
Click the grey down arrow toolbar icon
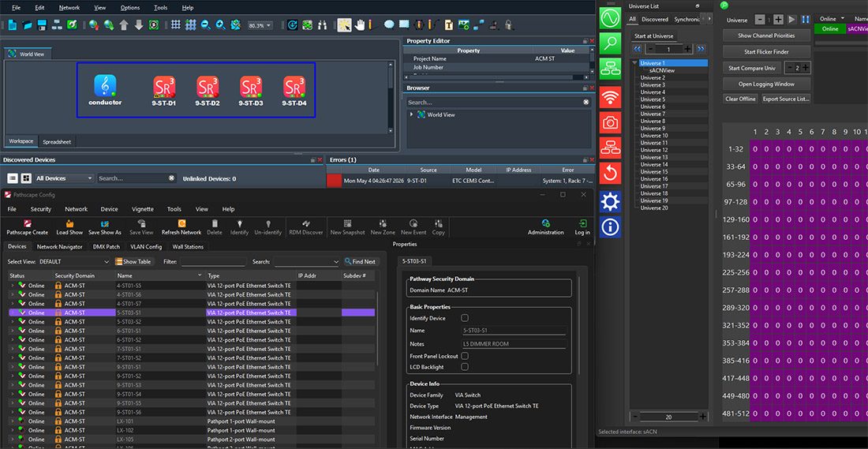coord(138,25)
